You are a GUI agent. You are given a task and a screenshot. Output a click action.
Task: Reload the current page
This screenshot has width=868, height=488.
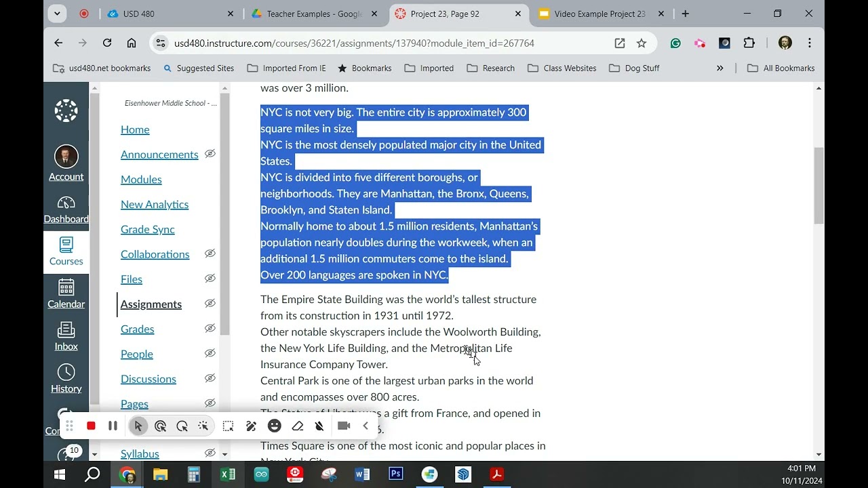(x=107, y=43)
